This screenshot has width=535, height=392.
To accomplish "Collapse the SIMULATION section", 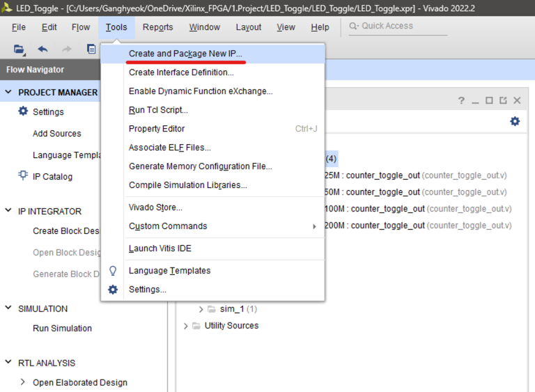I will click(x=8, y=308).
